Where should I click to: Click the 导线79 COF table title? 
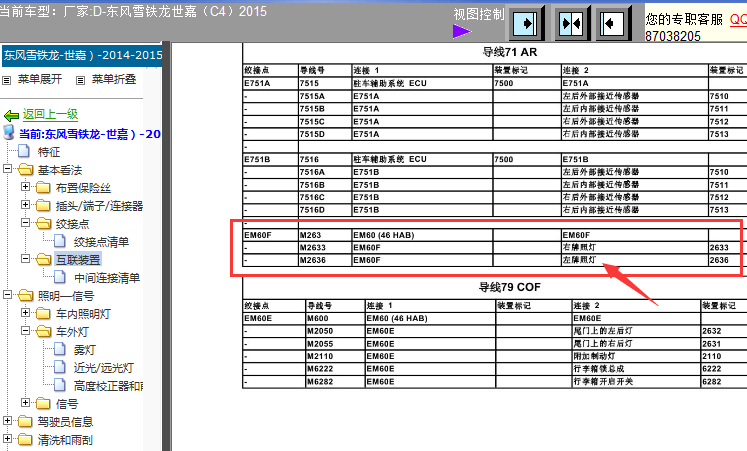509,287
